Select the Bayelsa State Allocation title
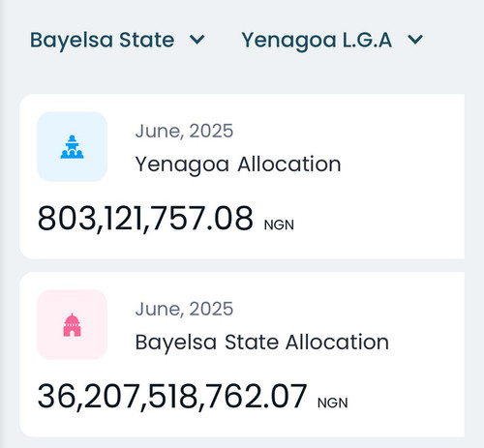The image size is (484, 448). click(261, 343)
